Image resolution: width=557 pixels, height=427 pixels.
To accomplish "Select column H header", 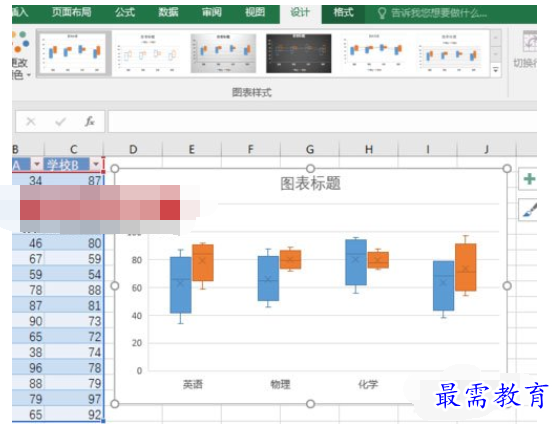I will pos(369,150).
